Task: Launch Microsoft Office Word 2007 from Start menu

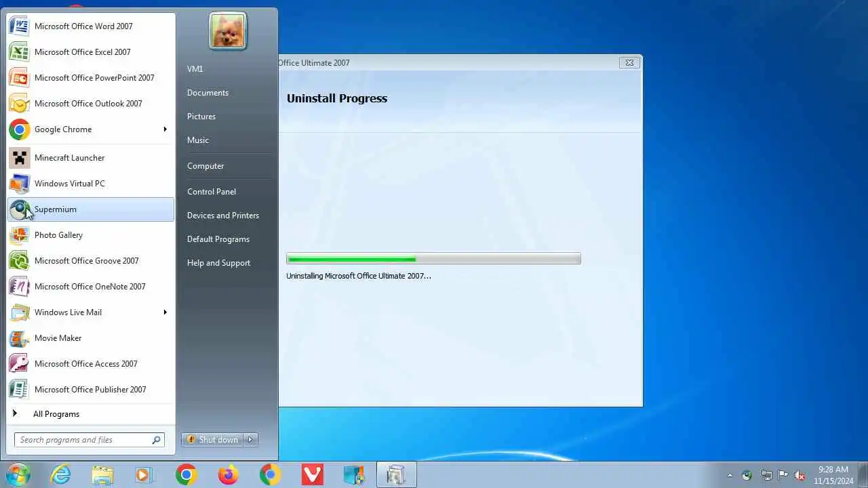Action: (x=90, y=26)
